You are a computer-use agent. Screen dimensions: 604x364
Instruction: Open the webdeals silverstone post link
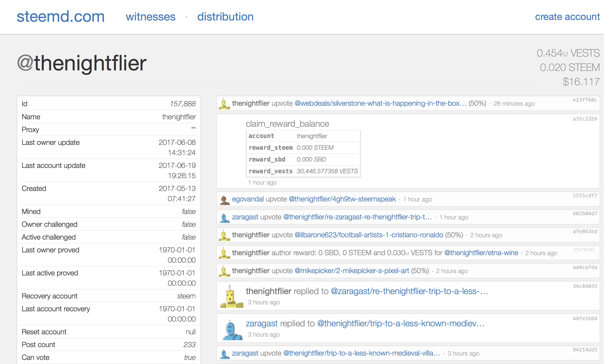coord(380,103)
